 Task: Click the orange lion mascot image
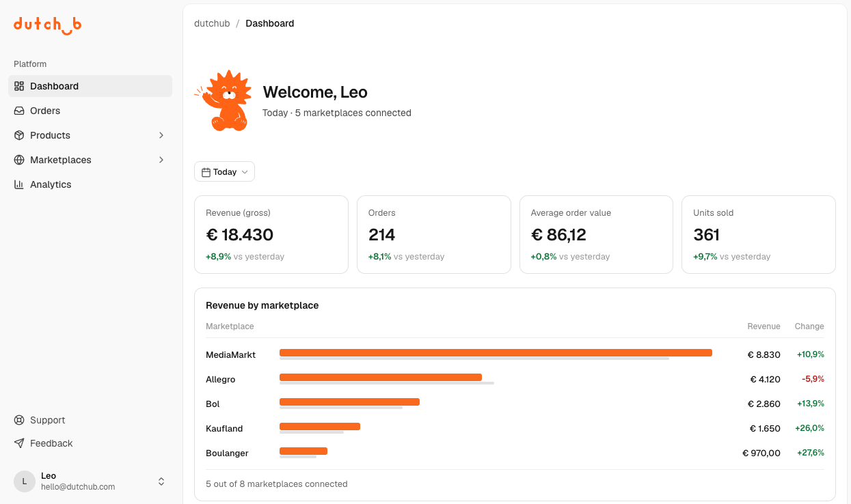[223, 100]
